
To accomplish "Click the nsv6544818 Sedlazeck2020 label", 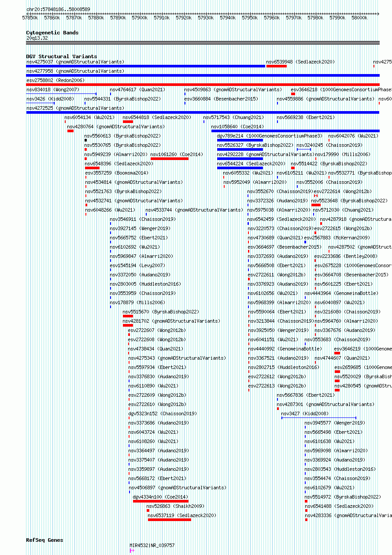I will coord(157,117).
